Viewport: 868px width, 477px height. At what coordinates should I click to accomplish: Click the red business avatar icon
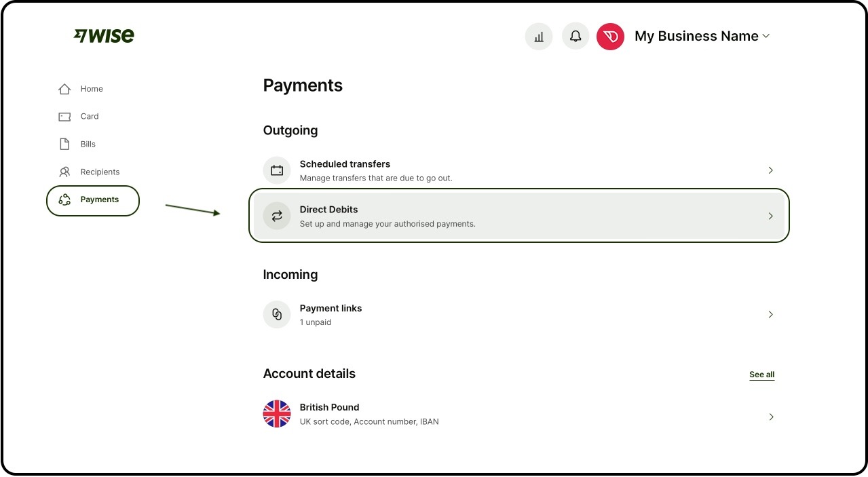point(610,37)
